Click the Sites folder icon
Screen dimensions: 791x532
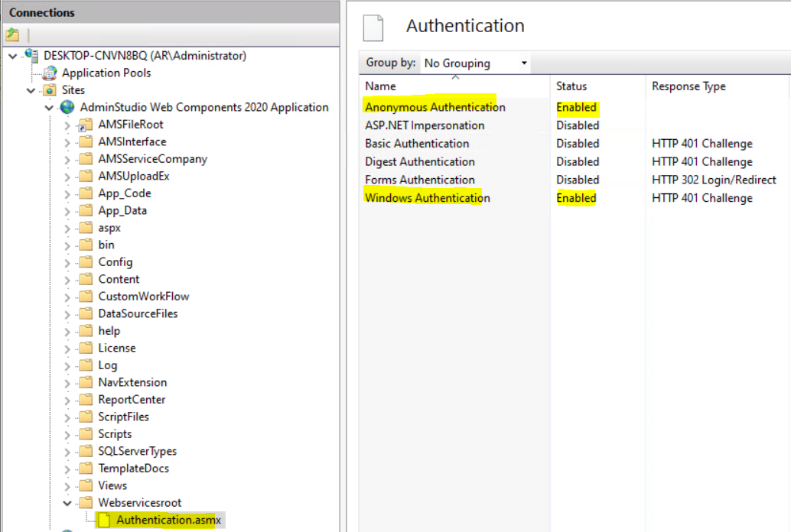(x=50, y=90)
